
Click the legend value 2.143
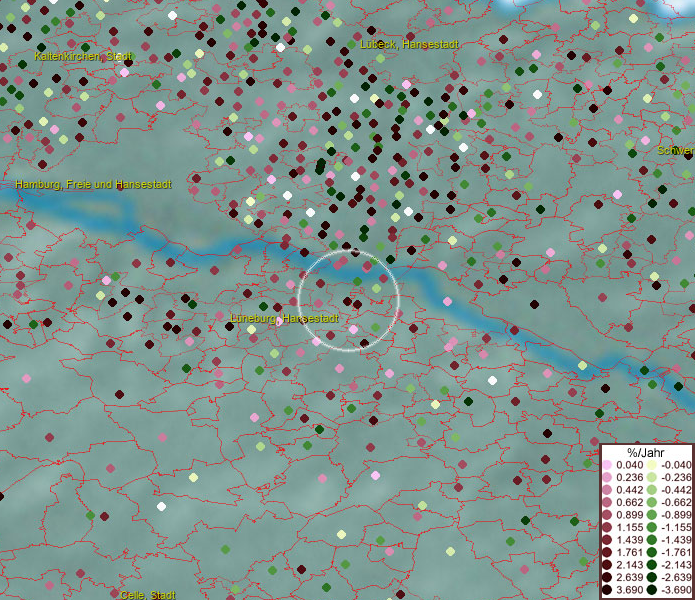click(630, 565)
